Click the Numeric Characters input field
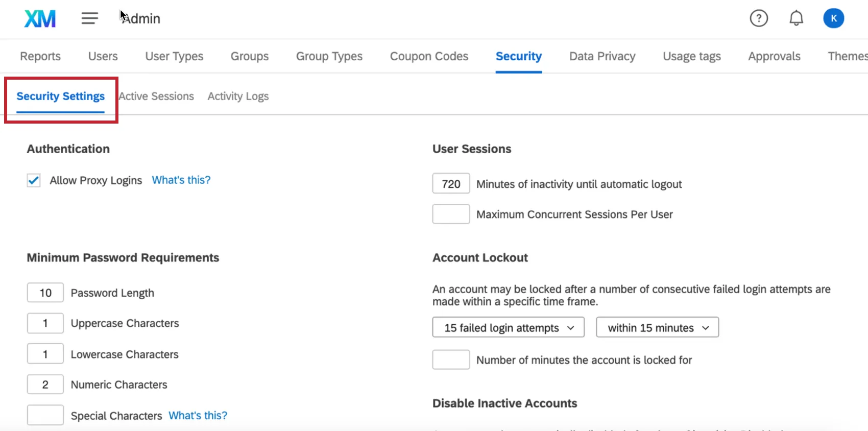This screenshot has width=868, height=431. click(x=45, y=385)
